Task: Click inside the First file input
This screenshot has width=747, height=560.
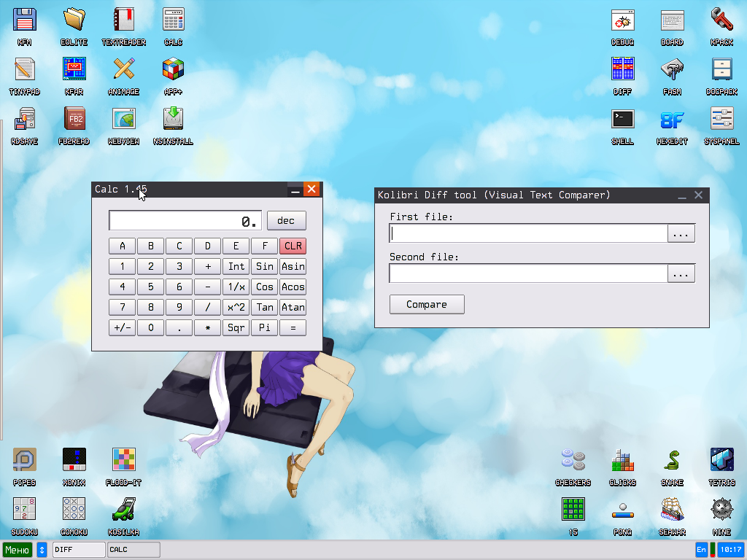Action: pyautogui.click(x=525, y=233)
